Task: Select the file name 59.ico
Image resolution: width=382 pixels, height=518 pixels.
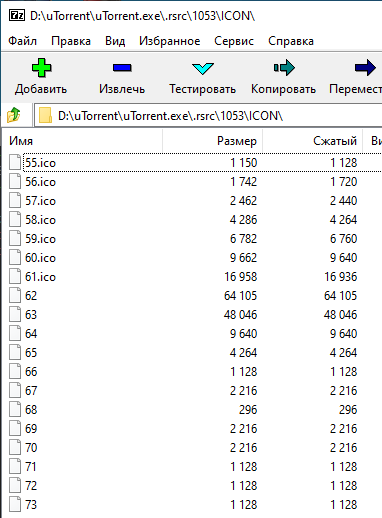Action: 41,239
